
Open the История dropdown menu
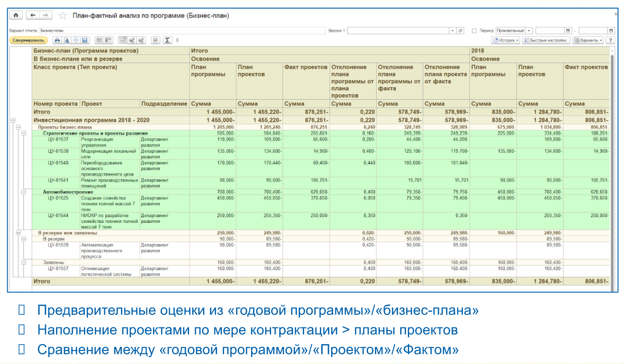506,40
